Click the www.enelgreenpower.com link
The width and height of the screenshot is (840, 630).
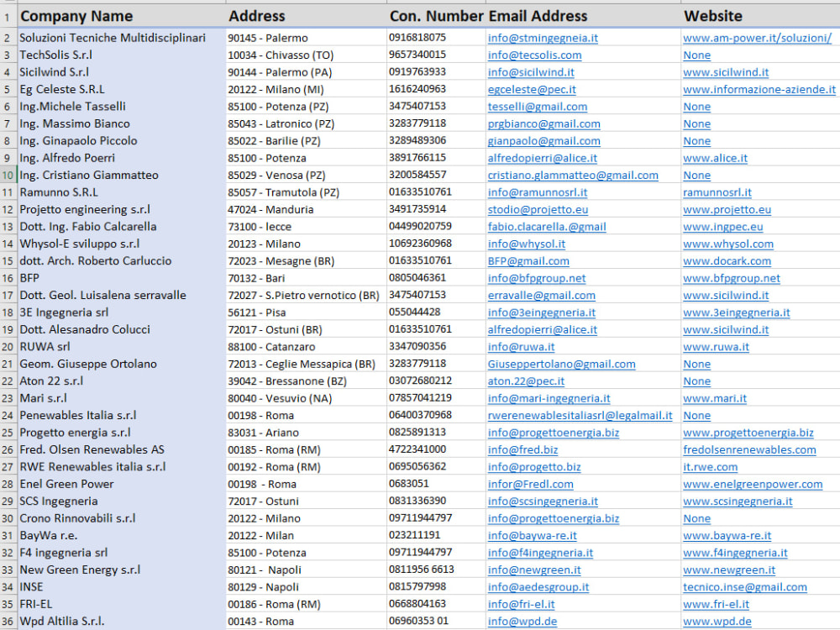753,484
